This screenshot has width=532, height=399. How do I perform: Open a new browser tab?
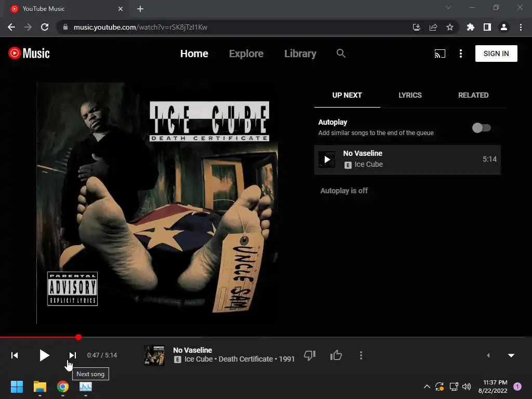point(140,9)
